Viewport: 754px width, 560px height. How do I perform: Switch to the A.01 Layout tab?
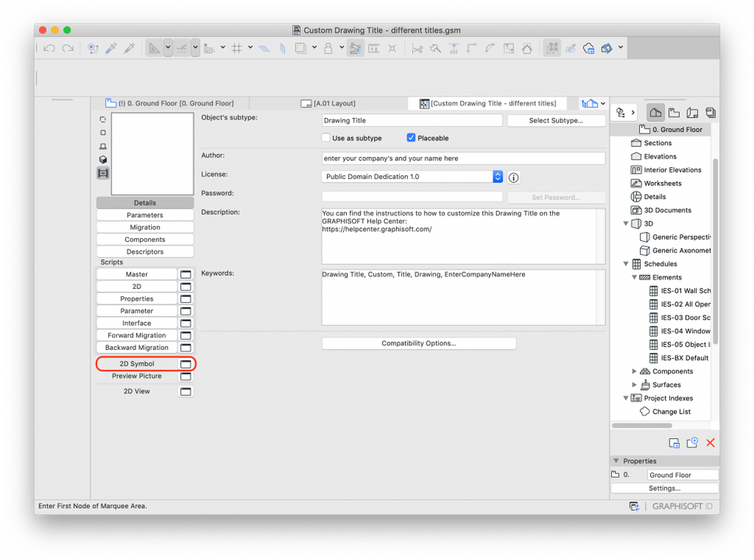[x=329, y=104]
